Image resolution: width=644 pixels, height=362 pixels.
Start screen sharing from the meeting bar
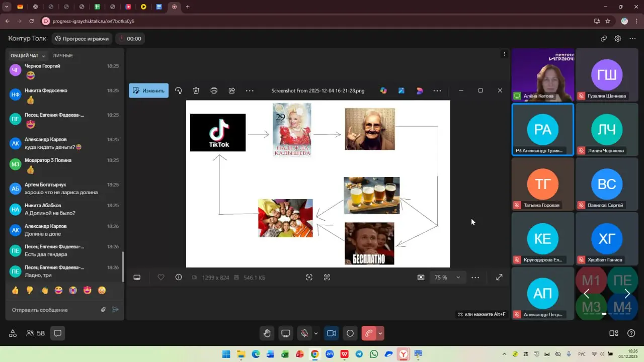tap(286, 333)
